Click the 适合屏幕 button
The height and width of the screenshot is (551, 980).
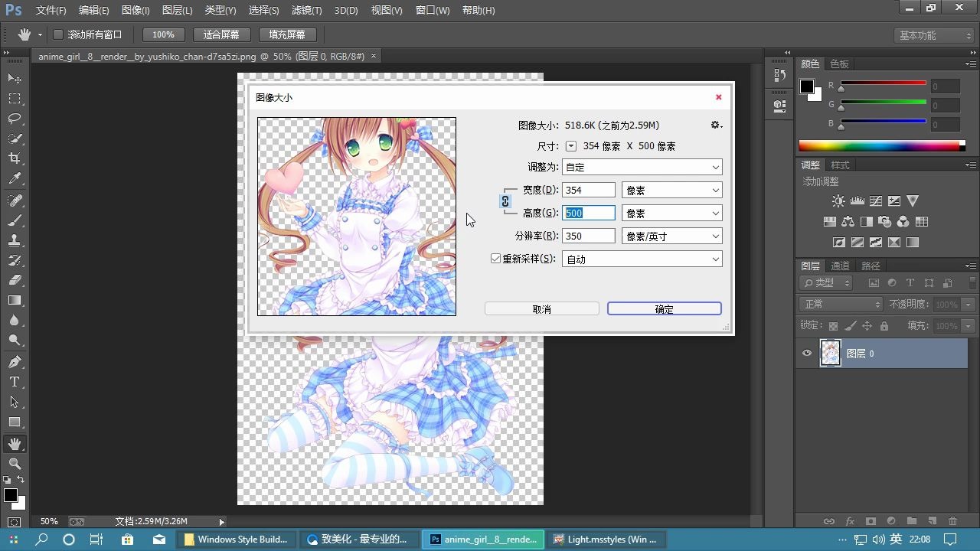click(221, 34)
